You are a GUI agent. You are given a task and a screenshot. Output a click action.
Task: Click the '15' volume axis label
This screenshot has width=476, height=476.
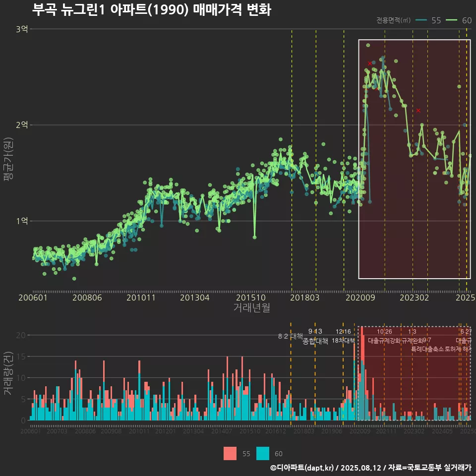[x=21, y=357]
